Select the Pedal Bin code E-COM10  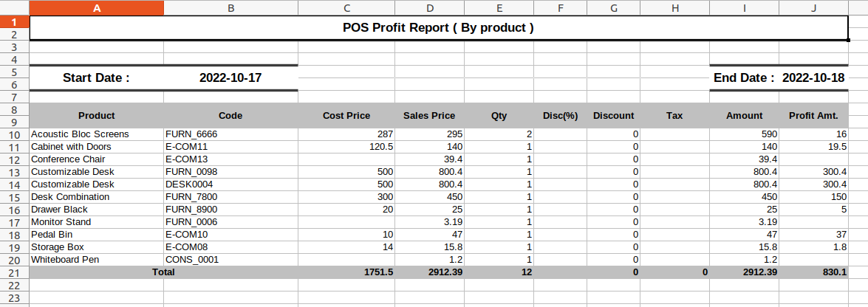[230, 235]
